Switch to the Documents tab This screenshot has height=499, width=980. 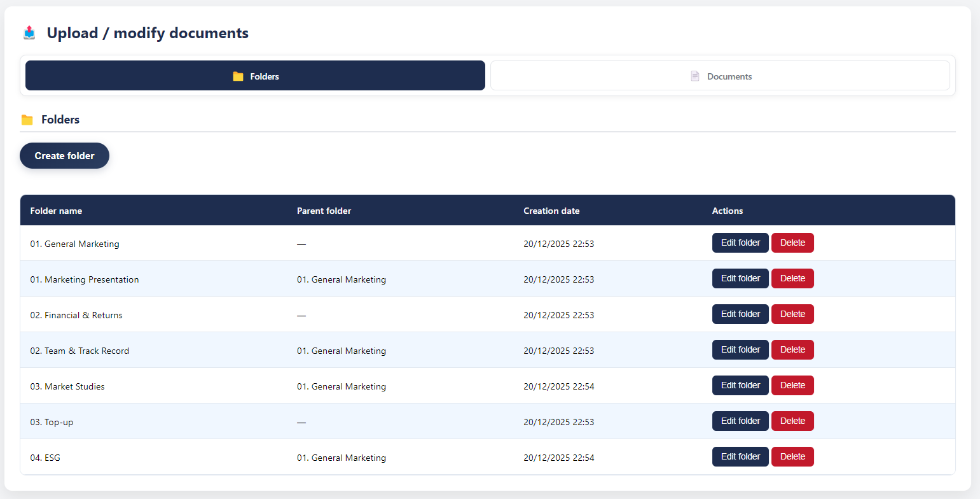[x=721, y=76]
